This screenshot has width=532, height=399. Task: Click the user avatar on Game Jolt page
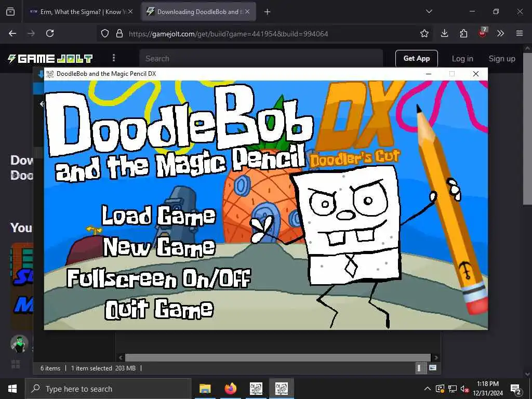pos(19,344)
